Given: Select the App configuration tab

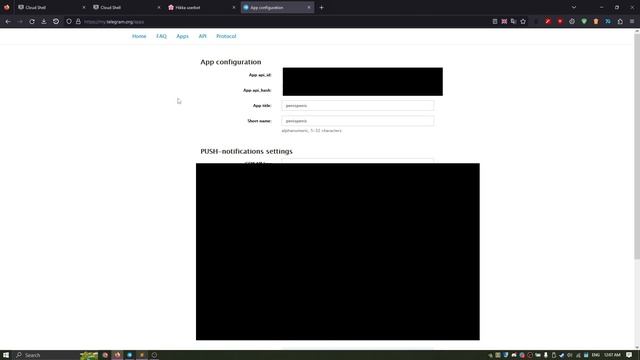Looking at the screenshot, I should coord(277,7).
